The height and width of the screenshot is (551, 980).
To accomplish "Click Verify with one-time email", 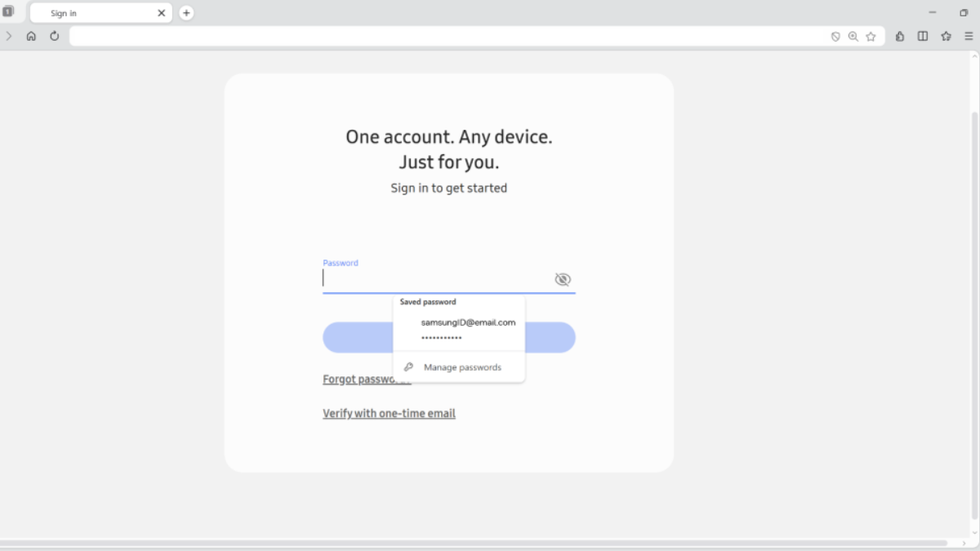I will (389, 413).
